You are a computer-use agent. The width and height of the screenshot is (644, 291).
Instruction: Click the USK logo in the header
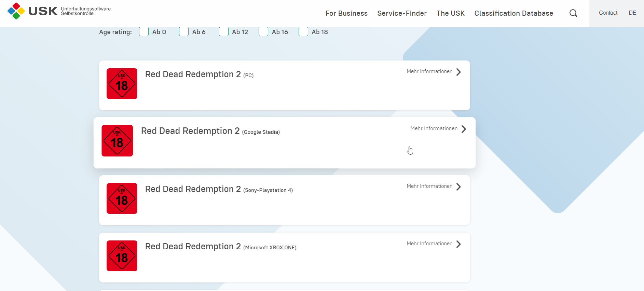(59, 11)
